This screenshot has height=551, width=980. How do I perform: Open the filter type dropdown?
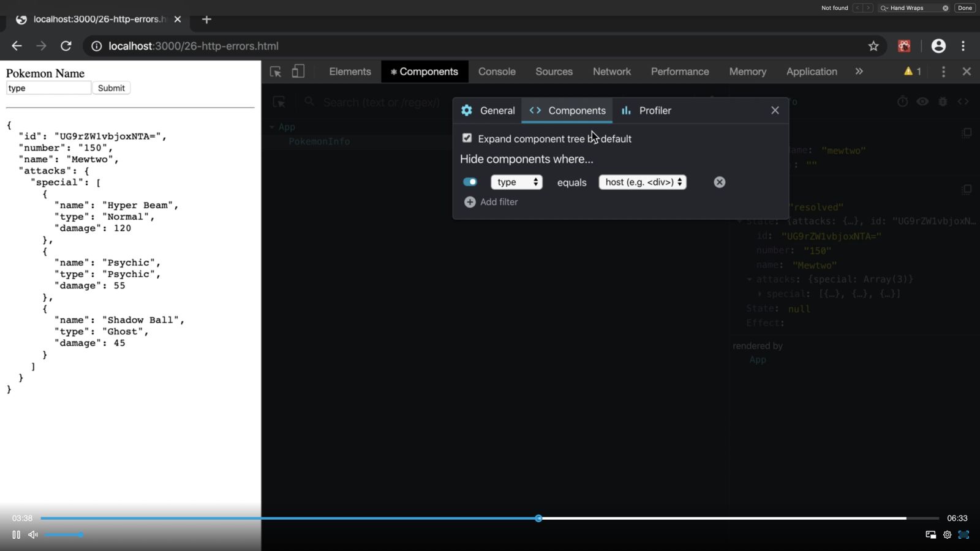516,182
